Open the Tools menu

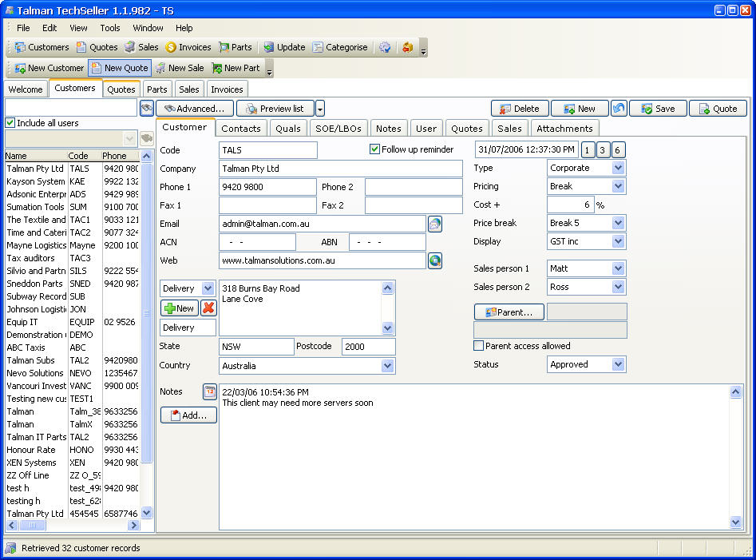tap(110, 28)
